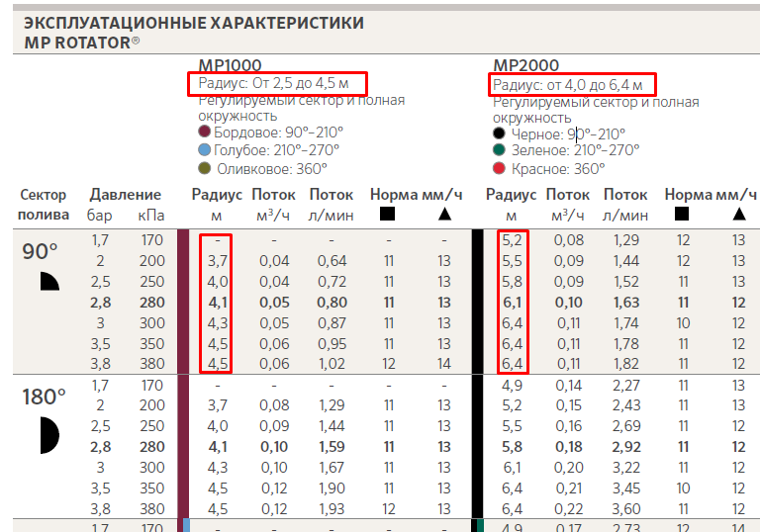This screenshot has width=760, height=532.
Task: Click the black square symbol under MP1000 Норма мм/ч
Action: (387, 214)
